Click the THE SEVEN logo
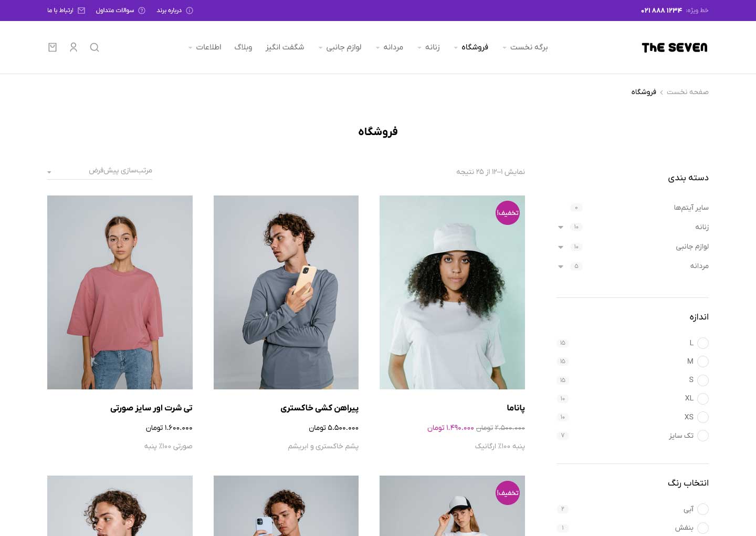 click(x=675, y=48)
